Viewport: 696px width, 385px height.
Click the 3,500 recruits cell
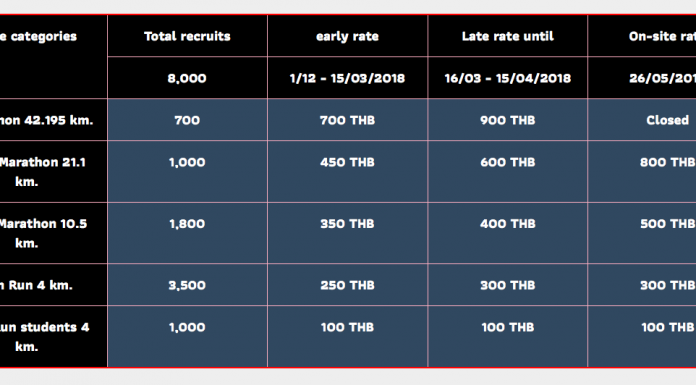(187, 285)
